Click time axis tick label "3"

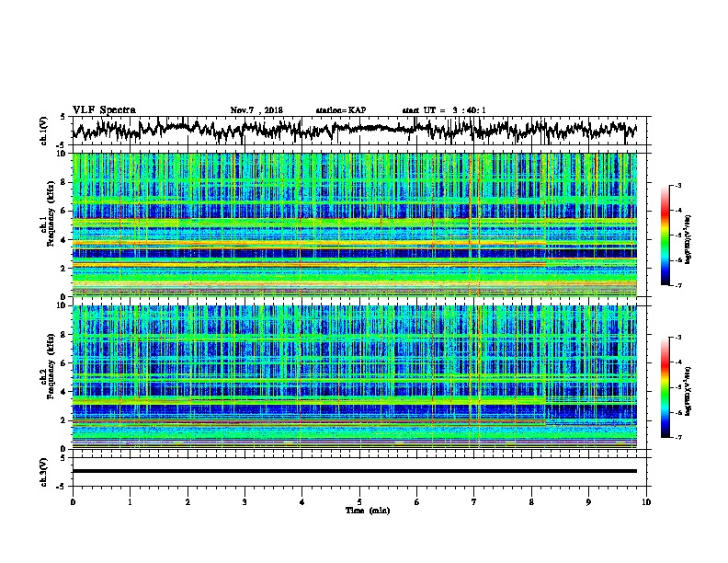point(245,502)
